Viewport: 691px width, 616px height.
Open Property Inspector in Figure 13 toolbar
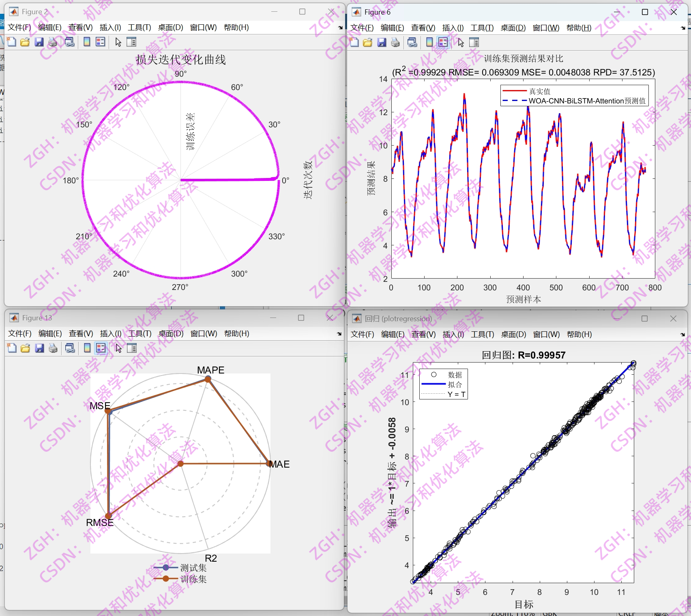(132, 348)
